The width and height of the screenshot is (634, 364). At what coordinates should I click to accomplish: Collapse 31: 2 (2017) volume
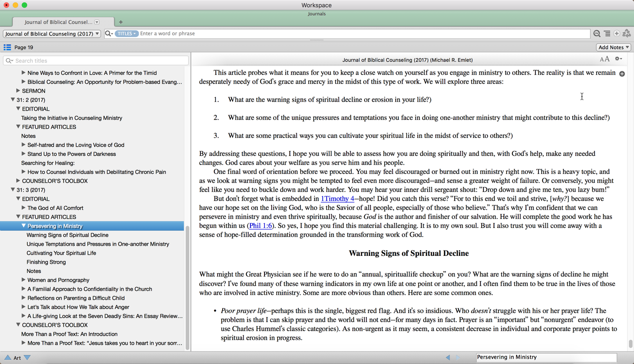pyautogui.click(x=13, y=100)
